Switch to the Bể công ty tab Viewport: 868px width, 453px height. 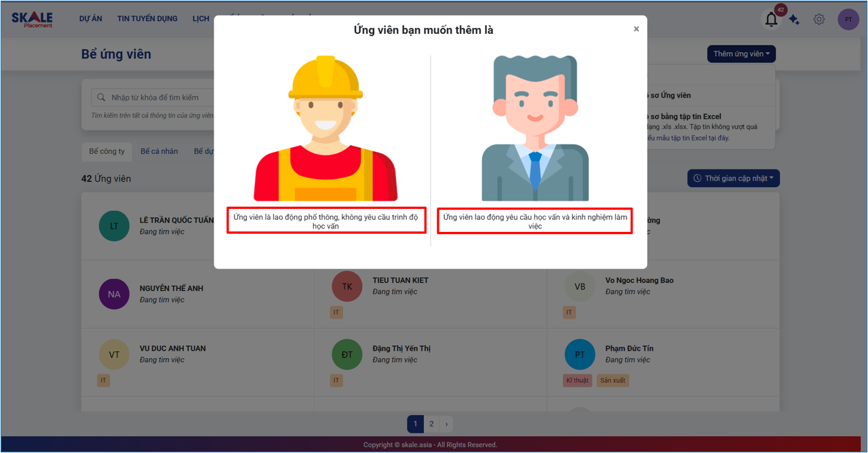pyautogui.click(x=107, y=151)
